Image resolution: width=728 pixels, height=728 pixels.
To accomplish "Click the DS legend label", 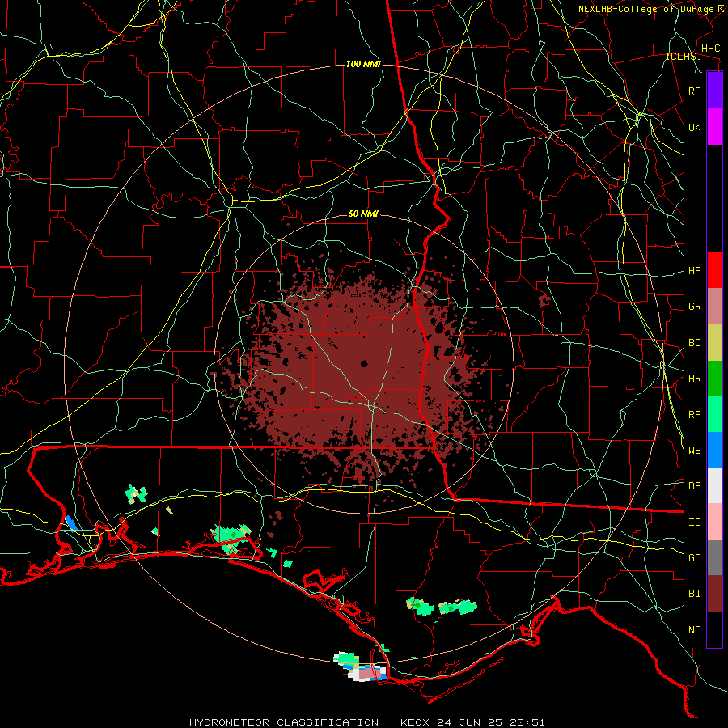I will [694, 486].
